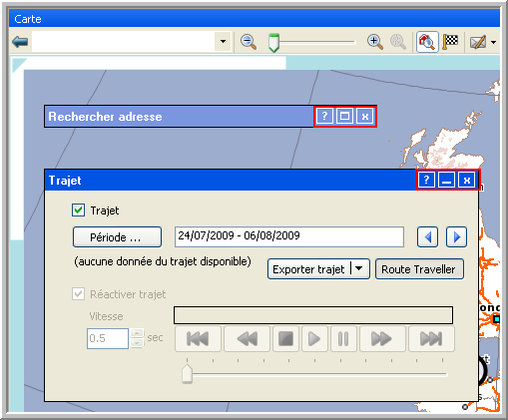Screen dimensions: 508x420
Task: Open dropdown next to pencil edit tool
Action: click(494, 42)
